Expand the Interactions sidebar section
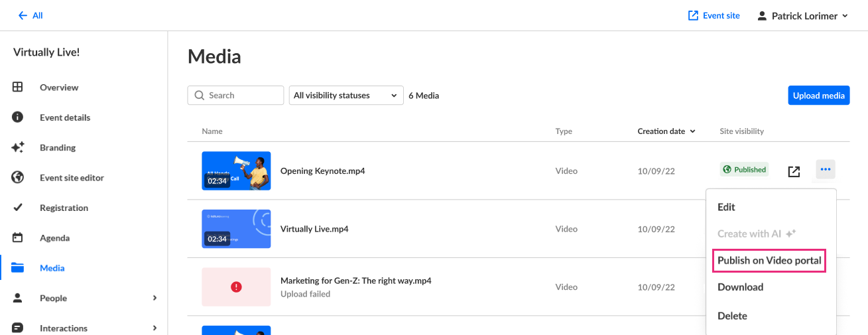The height and width of the screenshot is (335, 868). pyautogui.click(x=155, y=328)
